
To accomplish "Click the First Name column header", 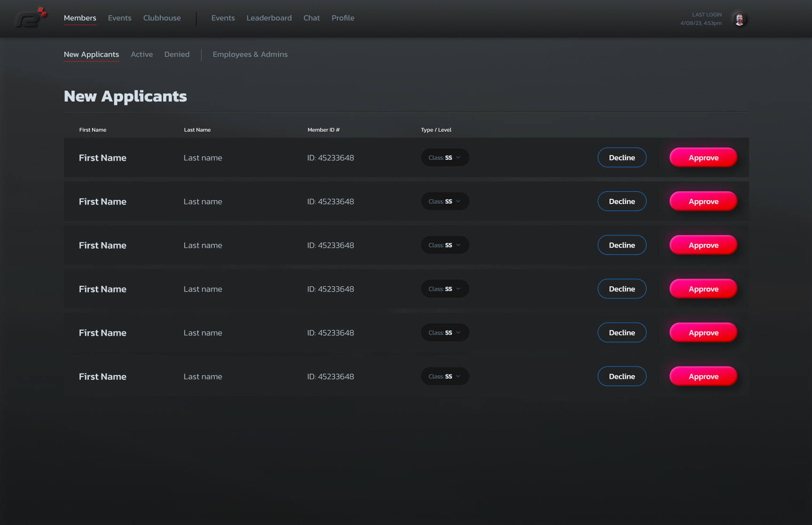I will (93, 130).
